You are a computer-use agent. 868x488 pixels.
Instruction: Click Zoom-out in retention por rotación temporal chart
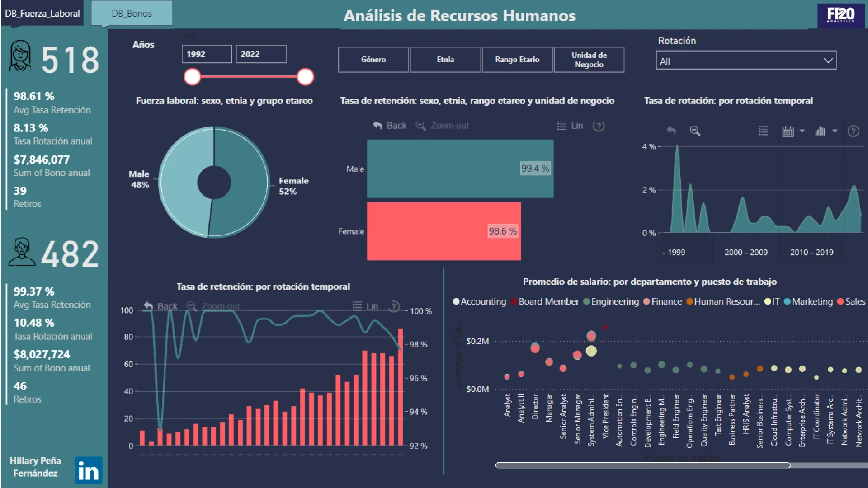213,306
